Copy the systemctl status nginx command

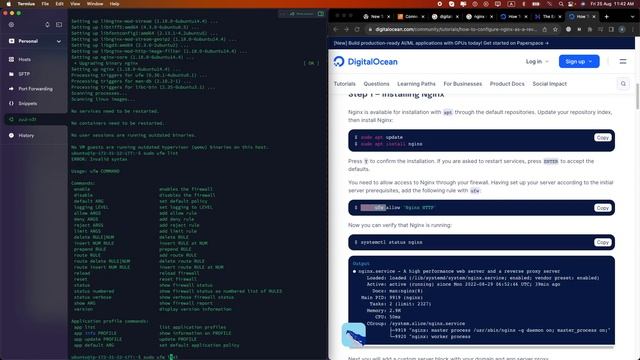tap(602, 242)
